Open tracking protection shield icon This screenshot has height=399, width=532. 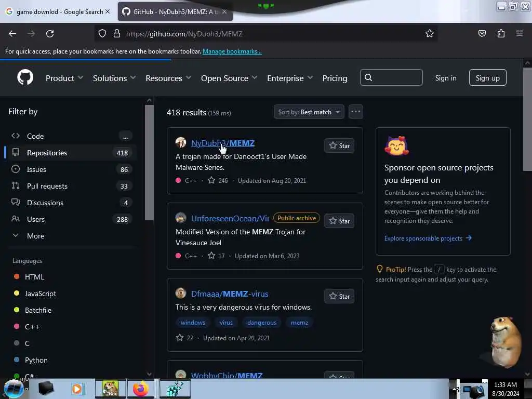(x=102, y=33)
